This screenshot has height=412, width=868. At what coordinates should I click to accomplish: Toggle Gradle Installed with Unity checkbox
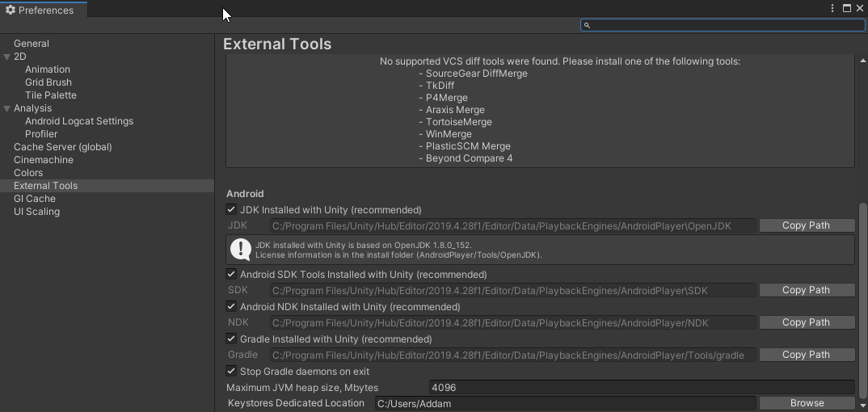pos(231,339)
